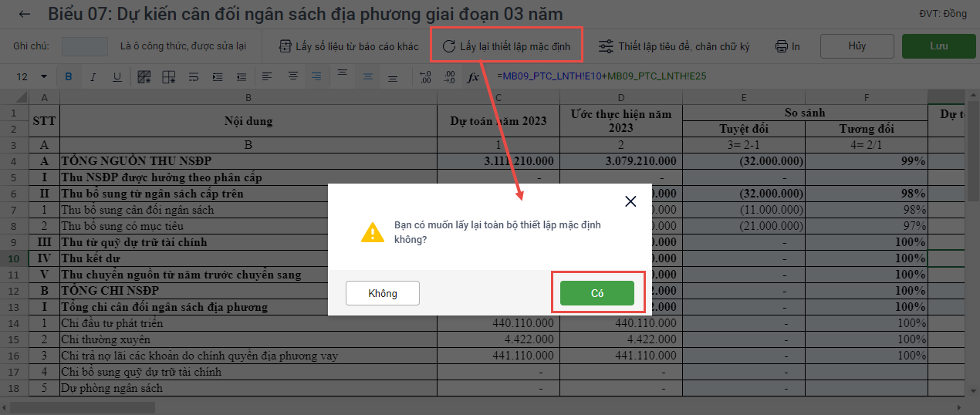Click the fx insert function icon
The height and width of the screenshot is (415, 980).
[x=473, y=77]
